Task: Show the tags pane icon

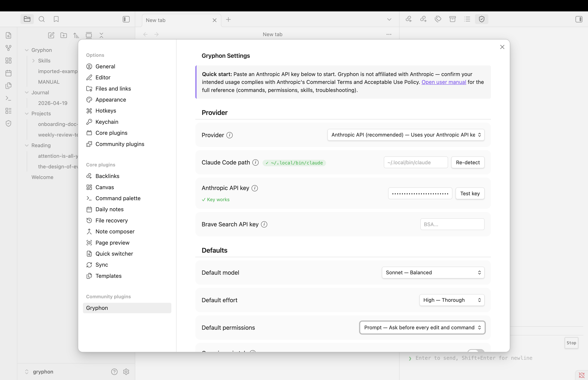Action: [438, 19]
